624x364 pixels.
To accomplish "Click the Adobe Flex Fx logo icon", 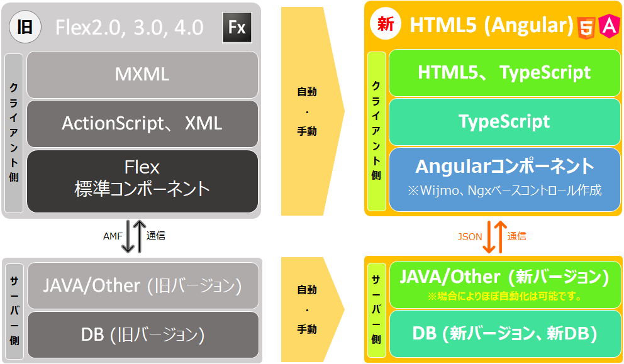I will (238, 26).
